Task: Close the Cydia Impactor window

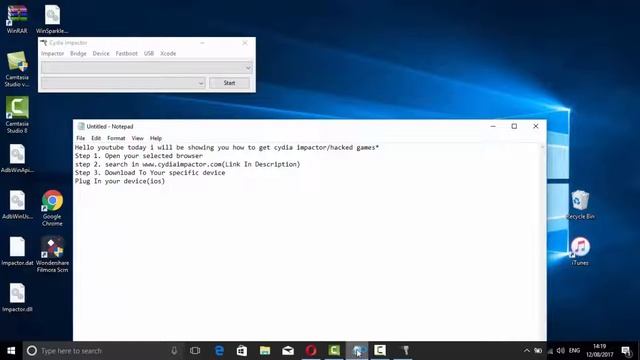Action: coord(245,43)
